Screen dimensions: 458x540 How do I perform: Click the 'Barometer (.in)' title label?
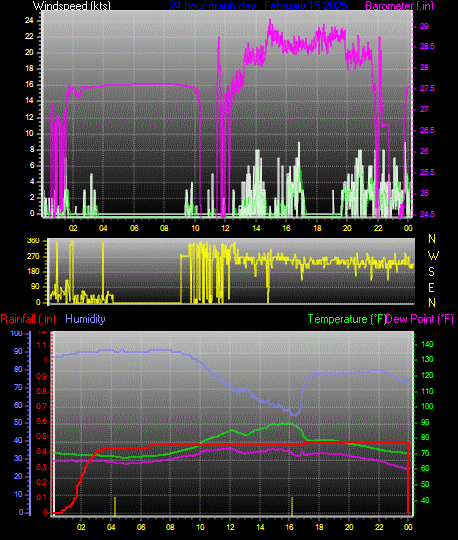pos(399,5)
